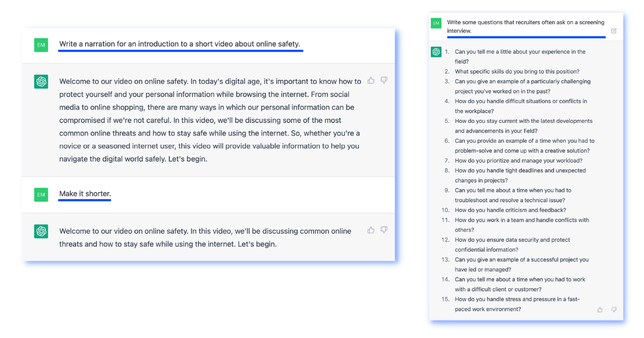Click question about a successful project led

coord(522,264)
